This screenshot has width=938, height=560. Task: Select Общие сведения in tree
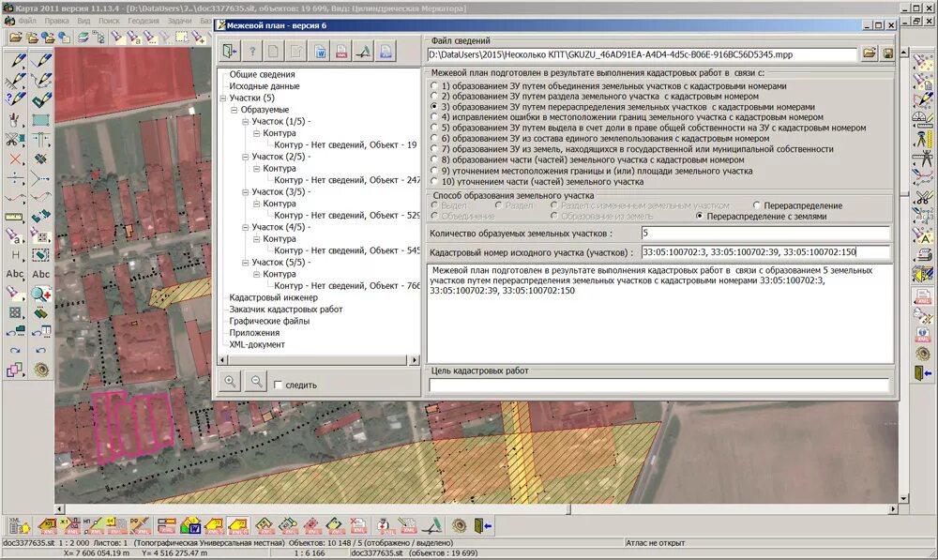[x=262, y=75]
